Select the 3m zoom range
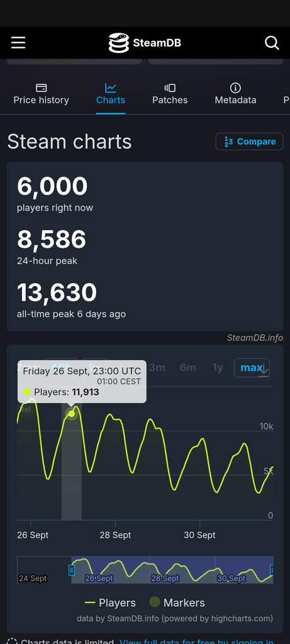Screen dimensions: 290x644 coord(157,367)
